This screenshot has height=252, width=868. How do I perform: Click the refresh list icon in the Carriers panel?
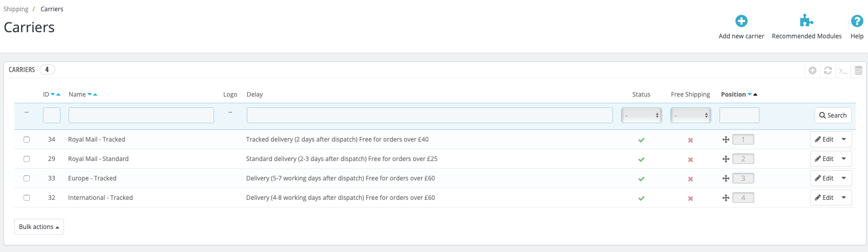click(828, 71)
